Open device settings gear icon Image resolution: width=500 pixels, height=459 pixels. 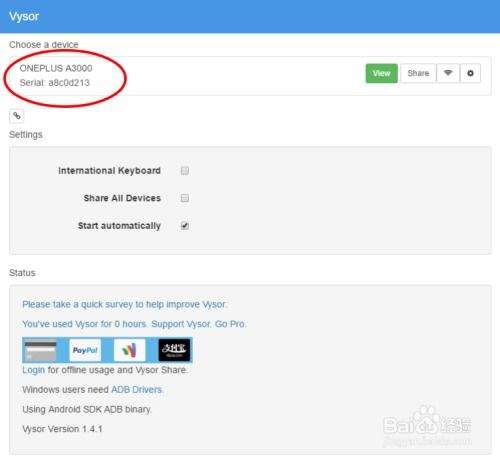pyautogui.click(x=470, y=73)
